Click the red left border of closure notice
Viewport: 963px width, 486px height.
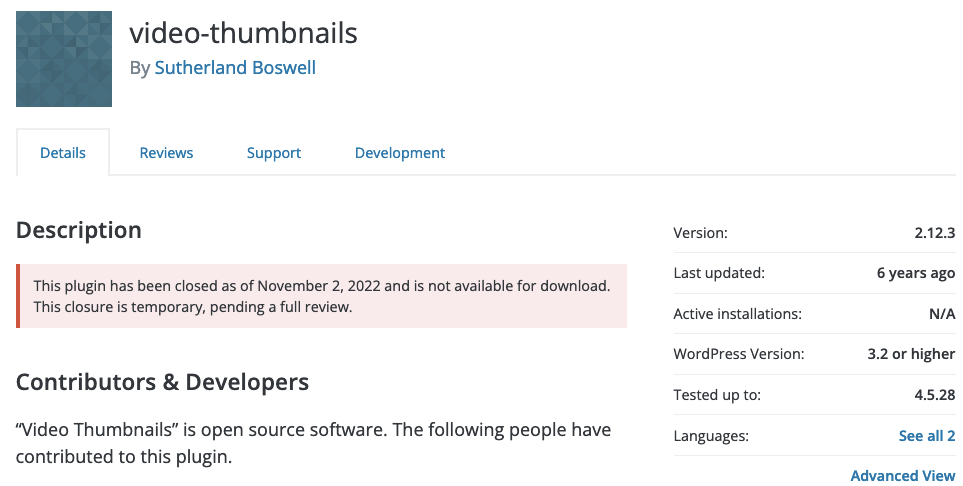18,296
